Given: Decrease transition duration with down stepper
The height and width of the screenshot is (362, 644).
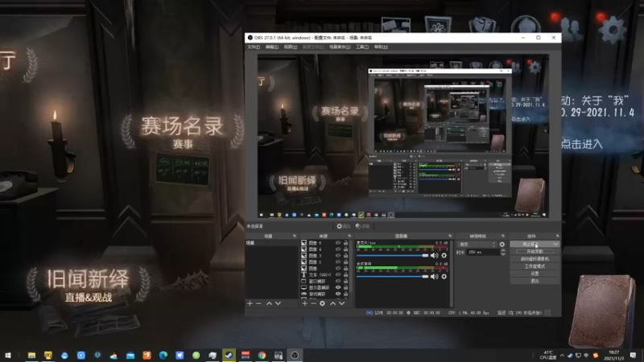Looking at the screenshot, I should [x=502, y=254].
